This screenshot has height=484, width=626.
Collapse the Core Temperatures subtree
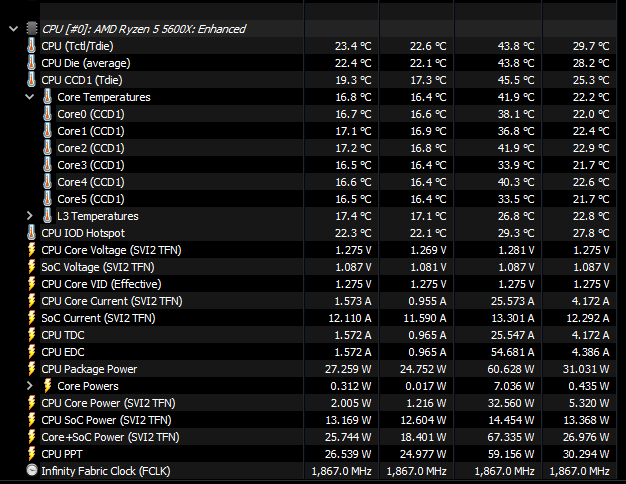coord(30,97)
